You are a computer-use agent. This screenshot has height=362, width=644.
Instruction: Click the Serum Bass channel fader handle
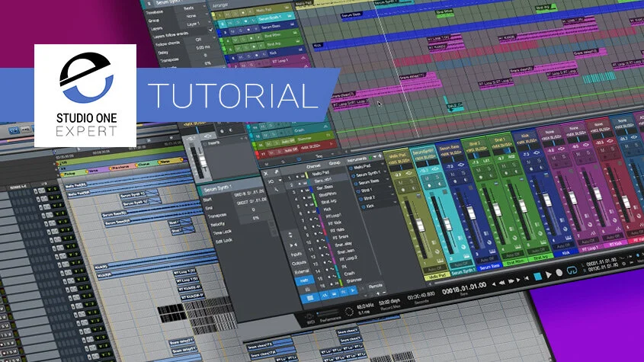point(472,213)
